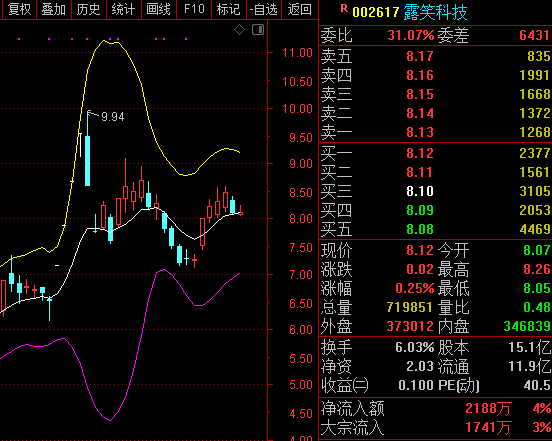Select stock code 002617
This screenshot has width=552, height=441.
(x=375, y=13)
